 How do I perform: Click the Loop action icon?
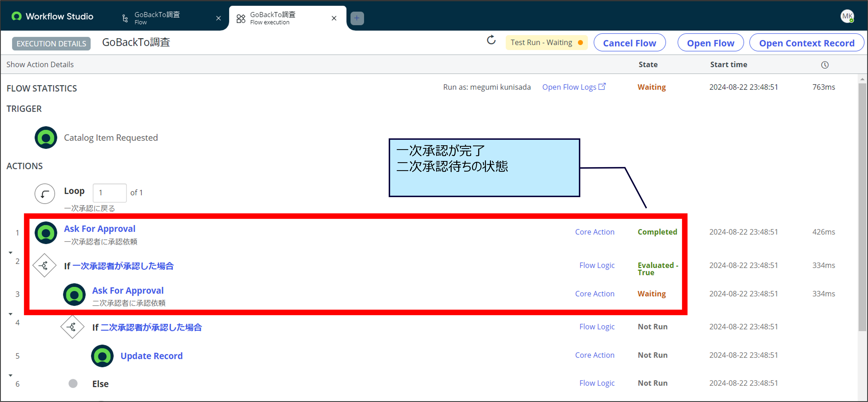click(45, 193)
